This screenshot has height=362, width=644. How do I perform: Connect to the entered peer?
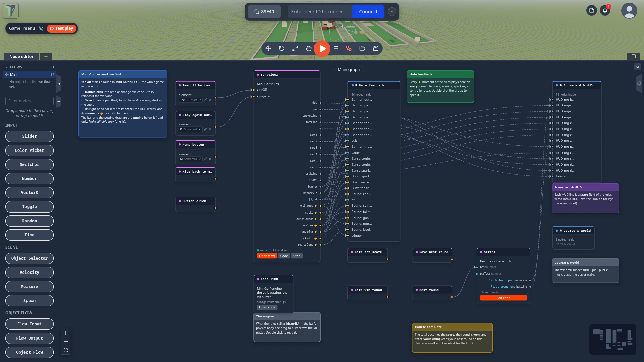[x=368, y=12]
